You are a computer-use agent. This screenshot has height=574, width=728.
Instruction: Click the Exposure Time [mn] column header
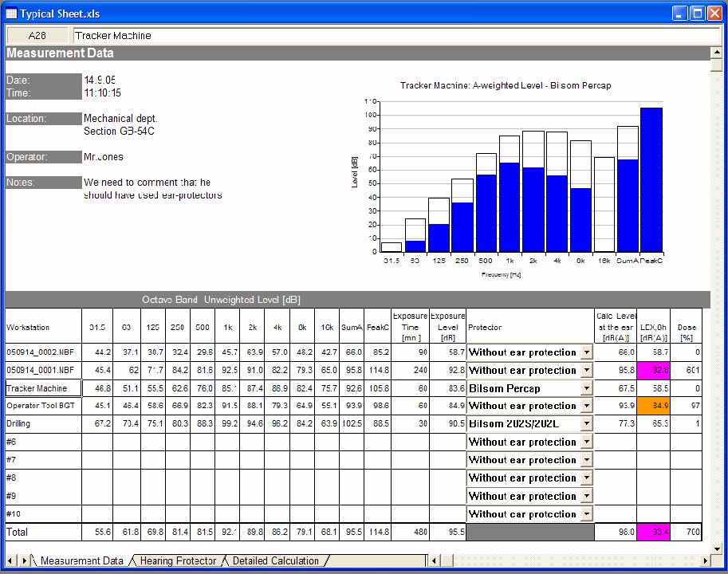[x=410, y=327]
